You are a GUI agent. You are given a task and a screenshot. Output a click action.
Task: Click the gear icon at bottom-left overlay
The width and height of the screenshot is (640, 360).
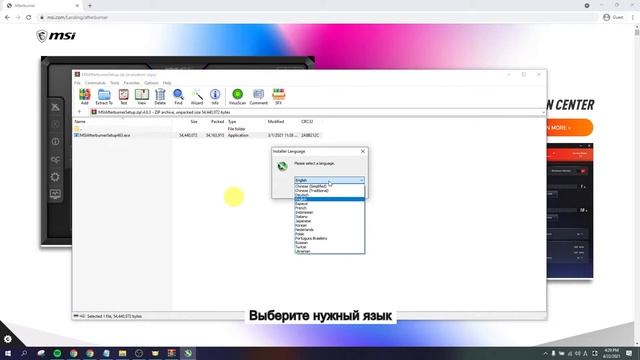click(7, 339)
